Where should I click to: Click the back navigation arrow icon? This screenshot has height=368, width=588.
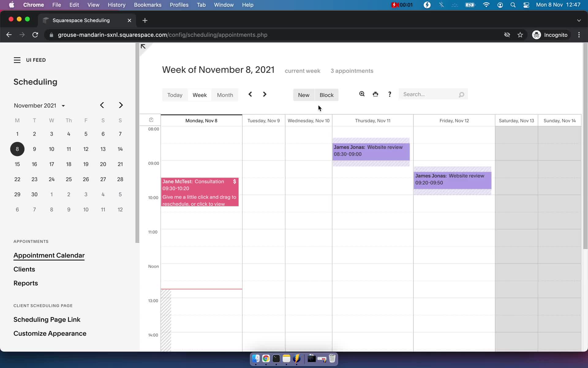point(250,94)
